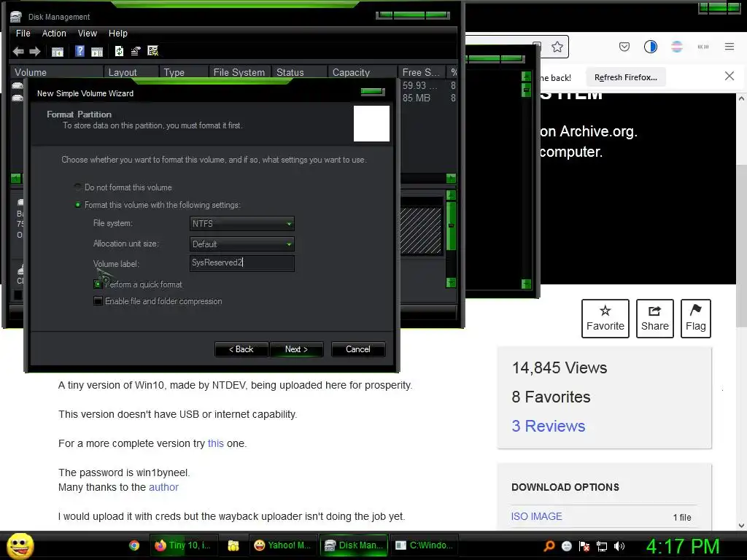The width and height of the screenshot is (747, 560).
Task: Select 'Do not format this volume' option
Action: tap(123, 187)
